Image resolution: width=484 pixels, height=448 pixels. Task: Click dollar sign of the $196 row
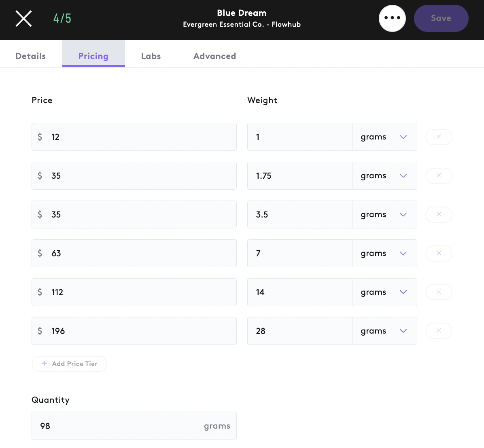[40, 331]
